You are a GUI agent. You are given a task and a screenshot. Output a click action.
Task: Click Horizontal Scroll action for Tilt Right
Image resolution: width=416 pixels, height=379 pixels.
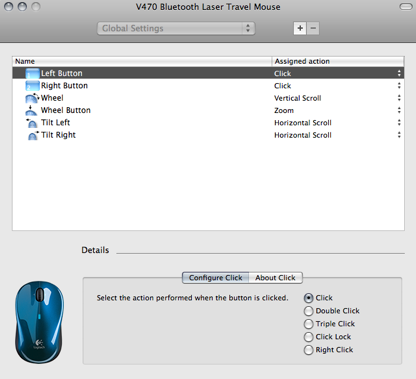tap(303, 135)
